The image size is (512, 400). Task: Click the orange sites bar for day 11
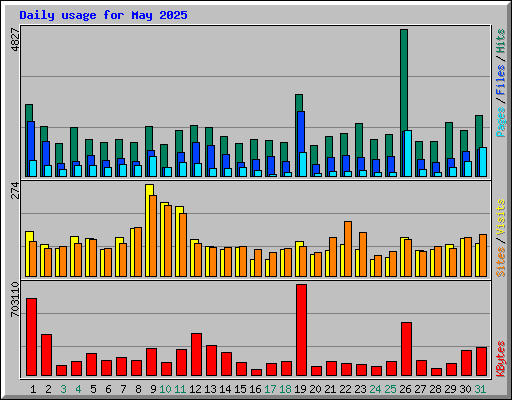tap(183, 245)
